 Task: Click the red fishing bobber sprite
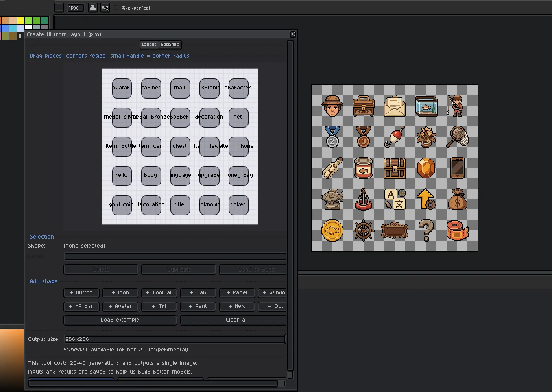(395, 137)
